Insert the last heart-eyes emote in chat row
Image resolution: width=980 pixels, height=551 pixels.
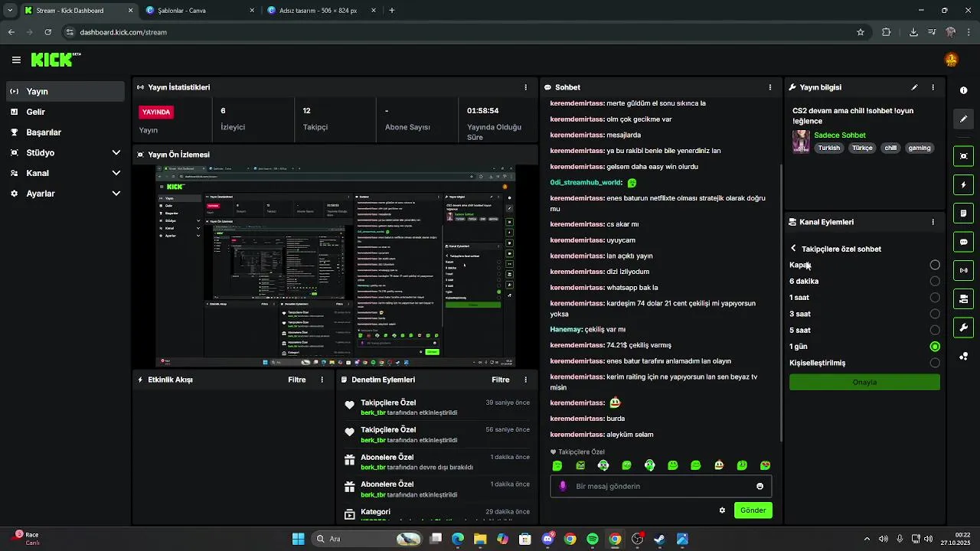click(x=765, y=465)
